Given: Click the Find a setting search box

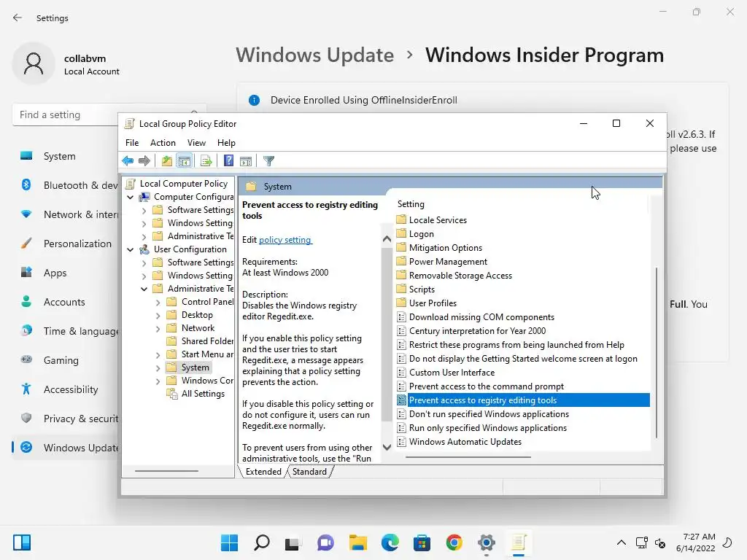Looking at the screenshot, I should point(109,114).
